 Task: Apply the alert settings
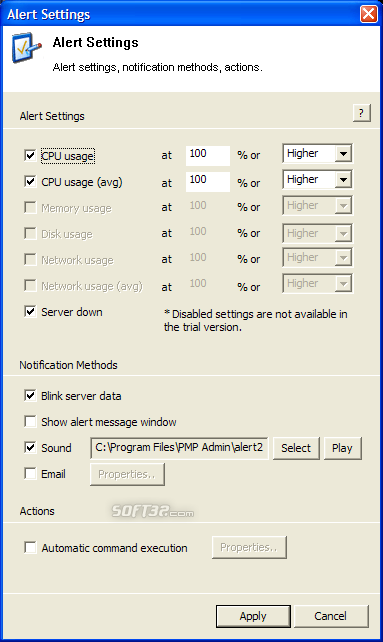coord(253,616)
